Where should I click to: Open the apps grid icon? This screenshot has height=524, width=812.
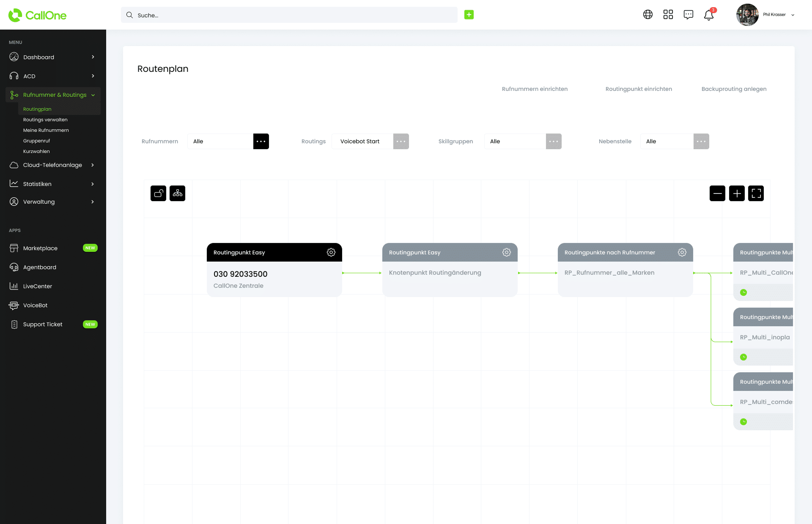coord(668,15)
